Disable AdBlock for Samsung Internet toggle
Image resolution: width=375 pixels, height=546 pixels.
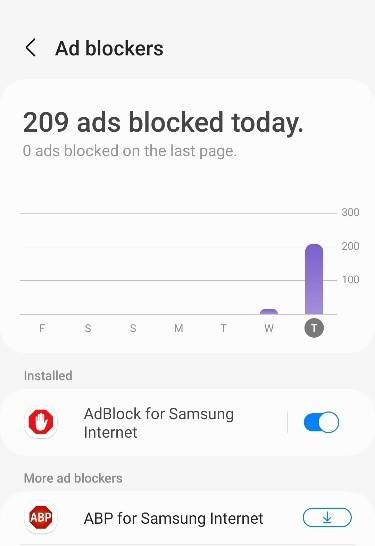click(x=321, y=422)
